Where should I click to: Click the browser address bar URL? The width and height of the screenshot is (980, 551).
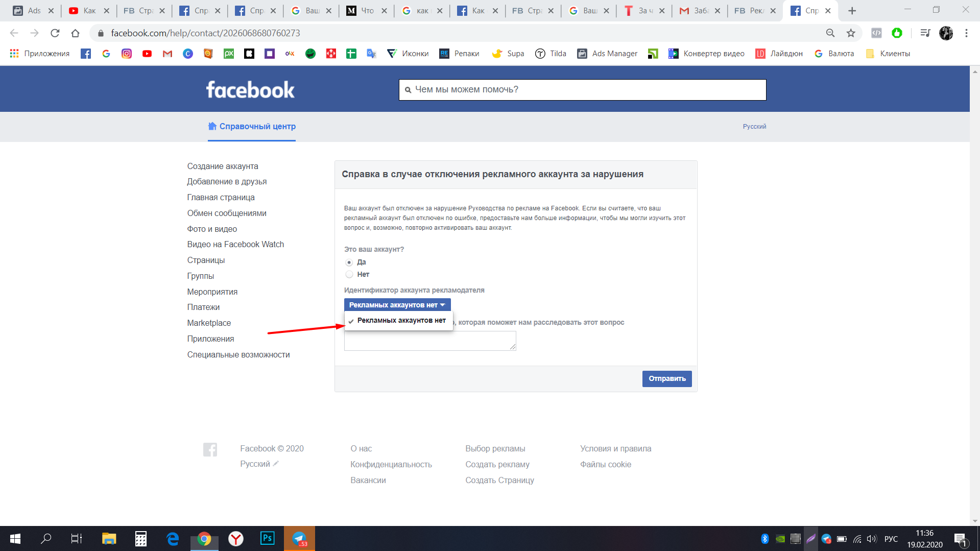coord(205,33)
